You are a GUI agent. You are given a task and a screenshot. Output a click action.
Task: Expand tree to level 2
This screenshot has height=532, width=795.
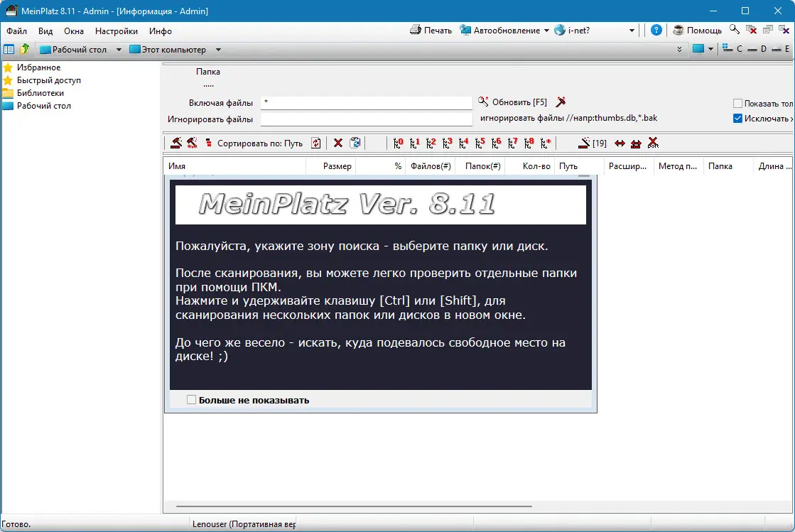[431, 143]
